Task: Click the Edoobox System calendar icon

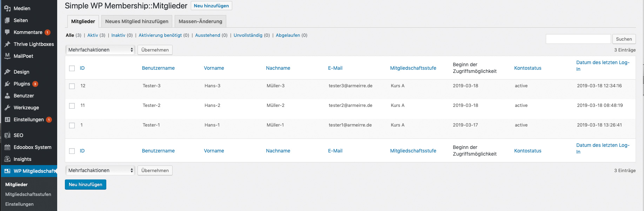Action: pos(7,147)
